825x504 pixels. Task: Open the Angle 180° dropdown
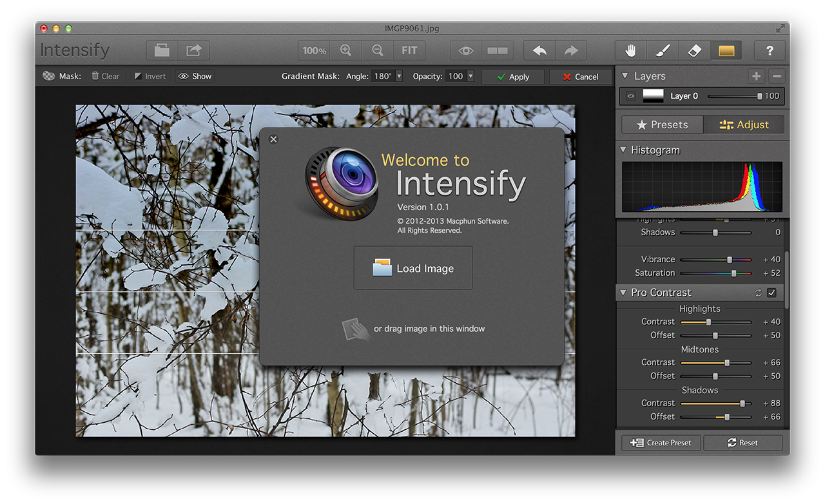click(387, 76)
